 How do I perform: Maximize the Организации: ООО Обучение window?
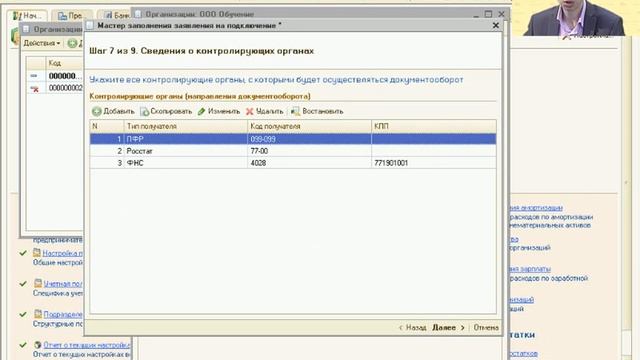[x=489, y=14]
